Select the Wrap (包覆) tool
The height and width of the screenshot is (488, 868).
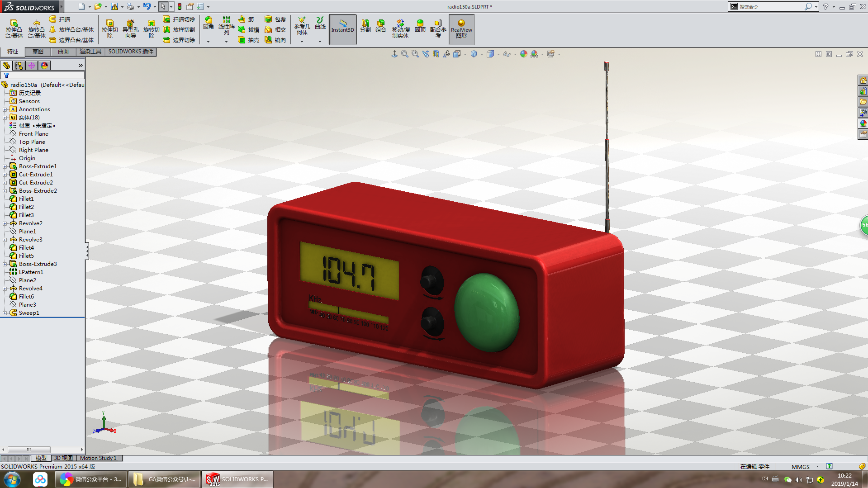click(275, 19)
